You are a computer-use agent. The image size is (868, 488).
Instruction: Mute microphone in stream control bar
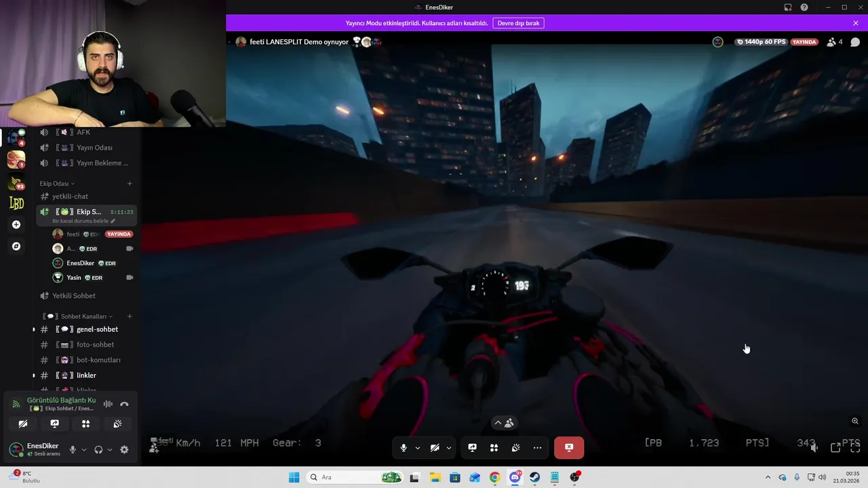[403, 447]
